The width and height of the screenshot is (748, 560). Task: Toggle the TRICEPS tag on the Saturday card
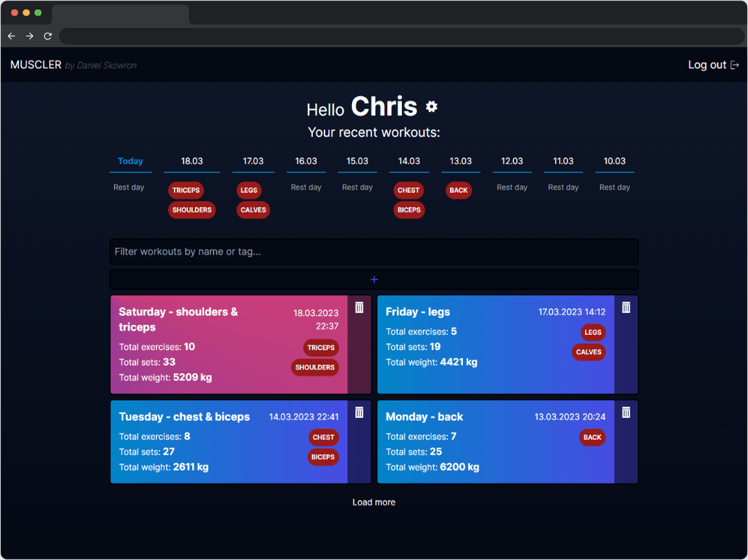[321, 348]
